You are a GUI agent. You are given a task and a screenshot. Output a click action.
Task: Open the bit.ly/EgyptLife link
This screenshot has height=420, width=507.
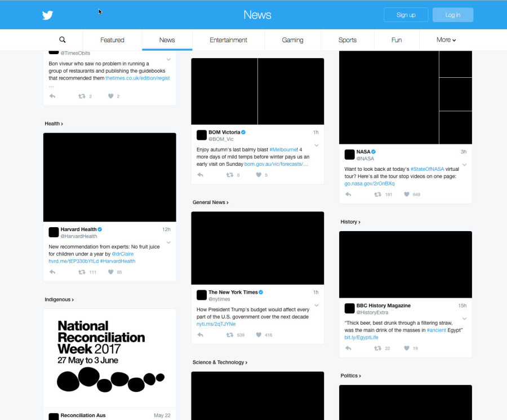coord(361,337)
